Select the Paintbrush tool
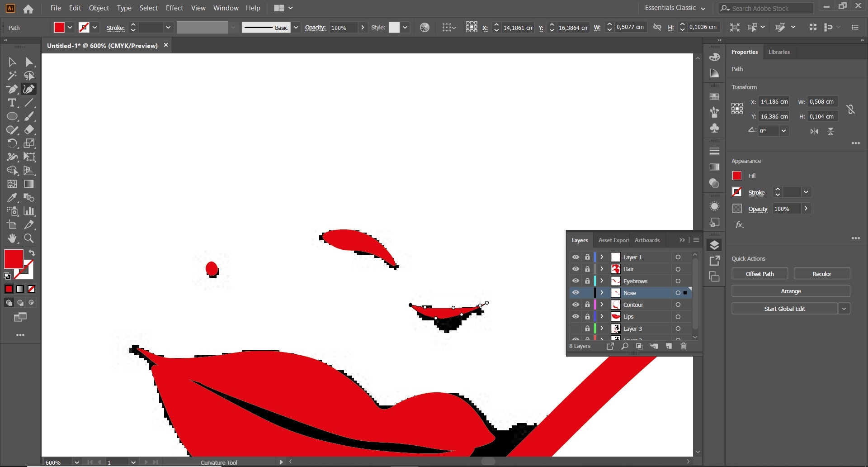Screen dimensions: 868x467 coord(29,116)
